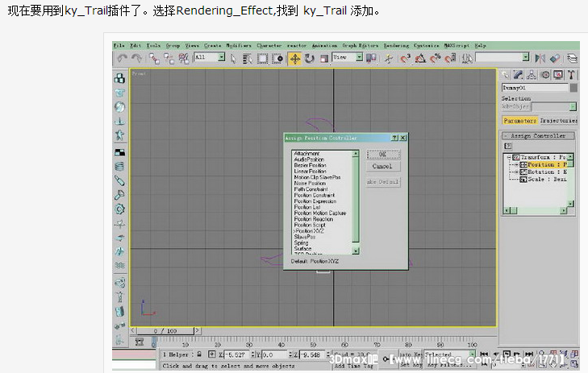Image resolution: width=588 pixels, height=373 pixels.
Task: Activate Bind to Space Warp tool
Action: [184, 59]
